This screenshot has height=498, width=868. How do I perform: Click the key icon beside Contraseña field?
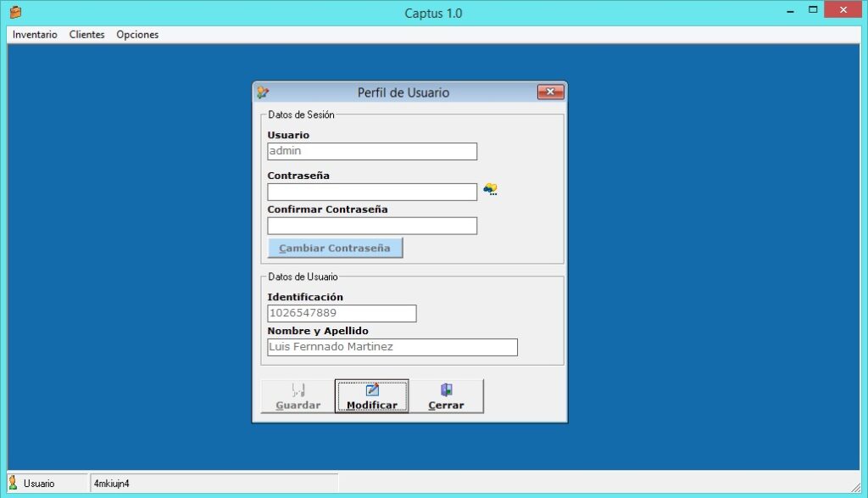pos(490,190)
